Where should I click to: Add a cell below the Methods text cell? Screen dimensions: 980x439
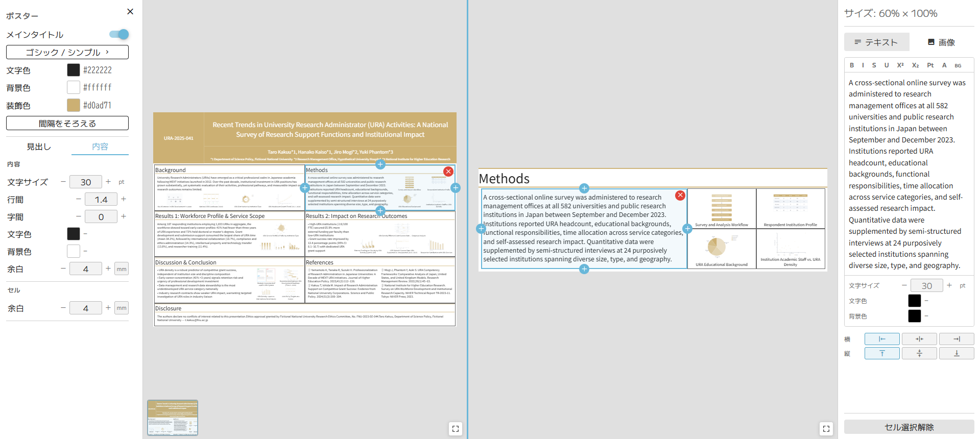pos(584,269)
